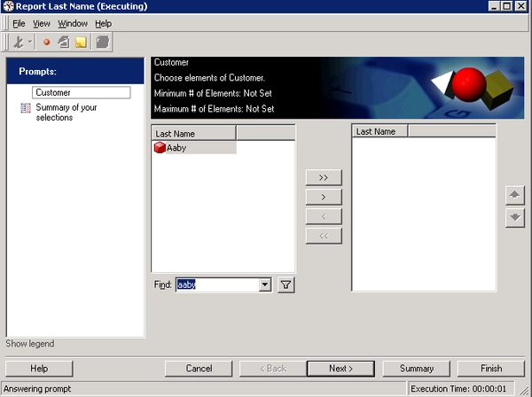Expand the Find combo box dropdown arrow
532x397 pixels.
(x=264, y=284)
